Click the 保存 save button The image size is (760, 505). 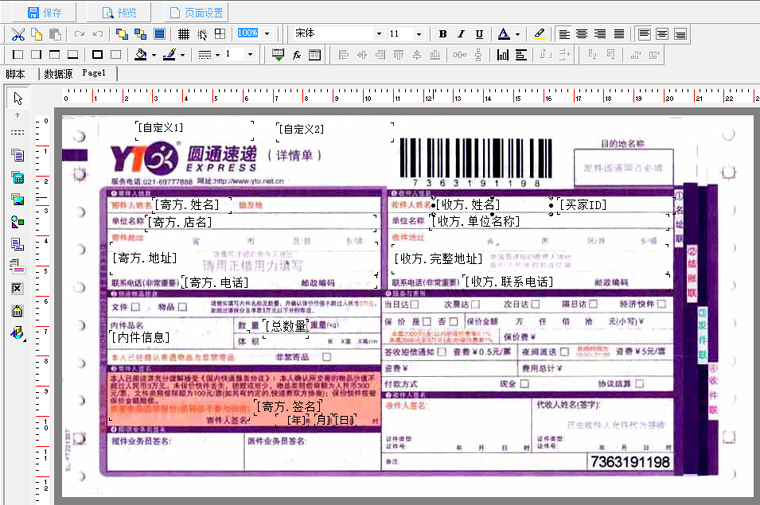[44, 12]
